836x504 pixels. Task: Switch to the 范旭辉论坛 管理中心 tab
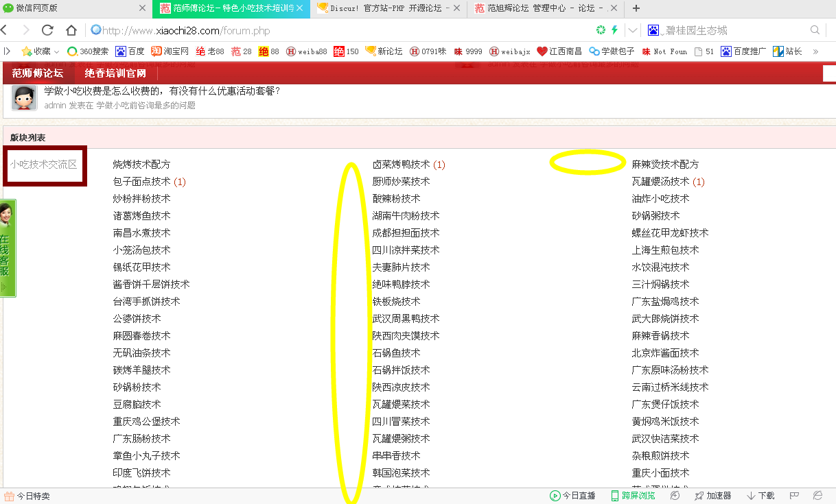[x=546, y=8]
